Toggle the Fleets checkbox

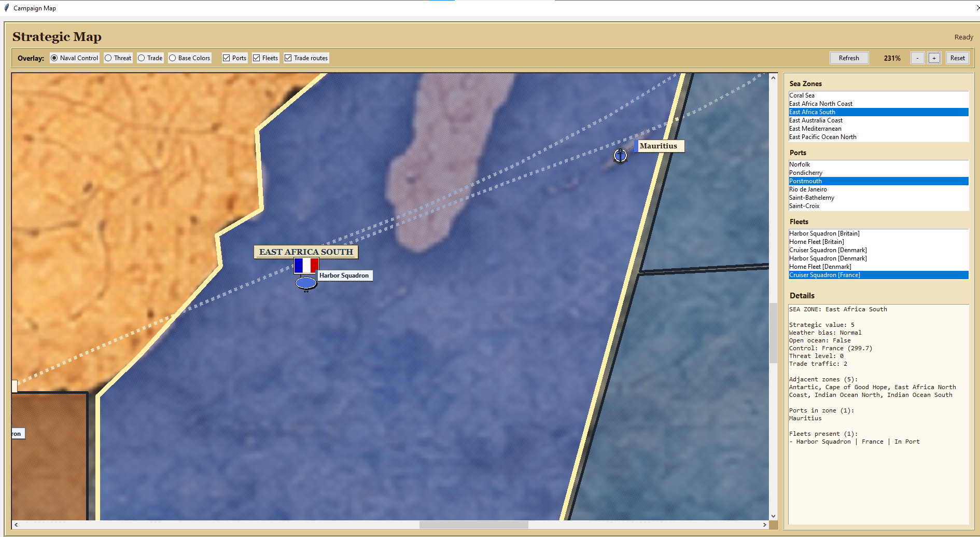pos(265,58)
